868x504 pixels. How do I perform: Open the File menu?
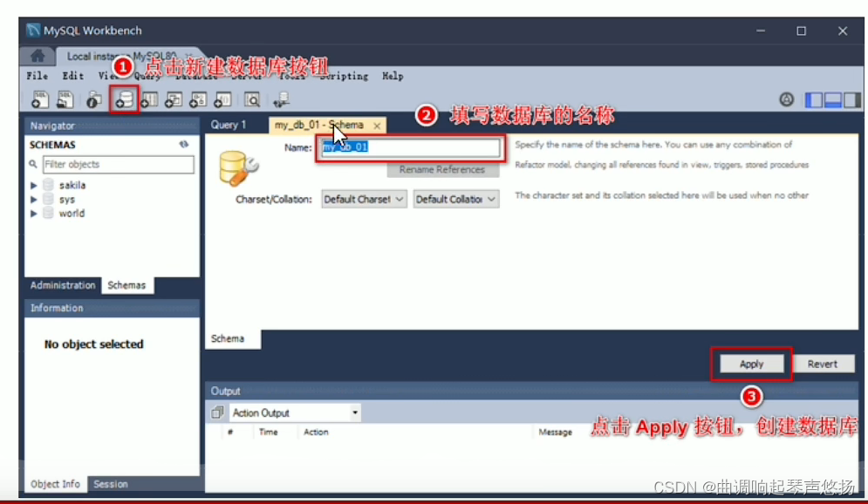click(x=38, y=76)
